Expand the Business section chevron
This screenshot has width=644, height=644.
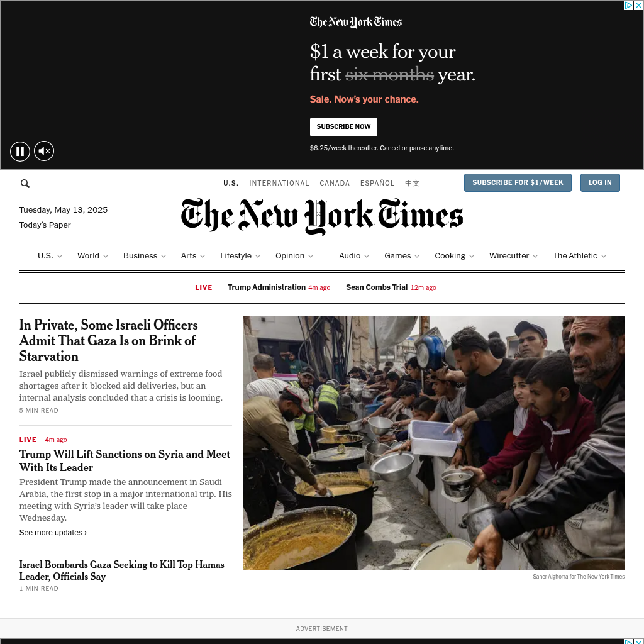[164, 256]
